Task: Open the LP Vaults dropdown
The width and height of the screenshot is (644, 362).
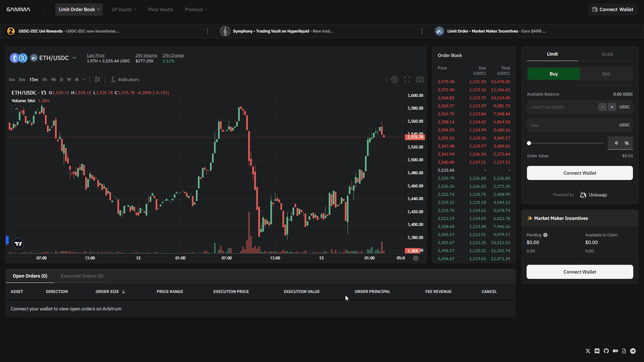Action: point(124,9)
